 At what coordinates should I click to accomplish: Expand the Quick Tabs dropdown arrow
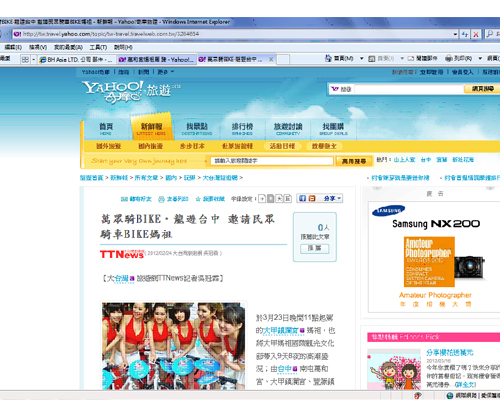coord(33,59)
